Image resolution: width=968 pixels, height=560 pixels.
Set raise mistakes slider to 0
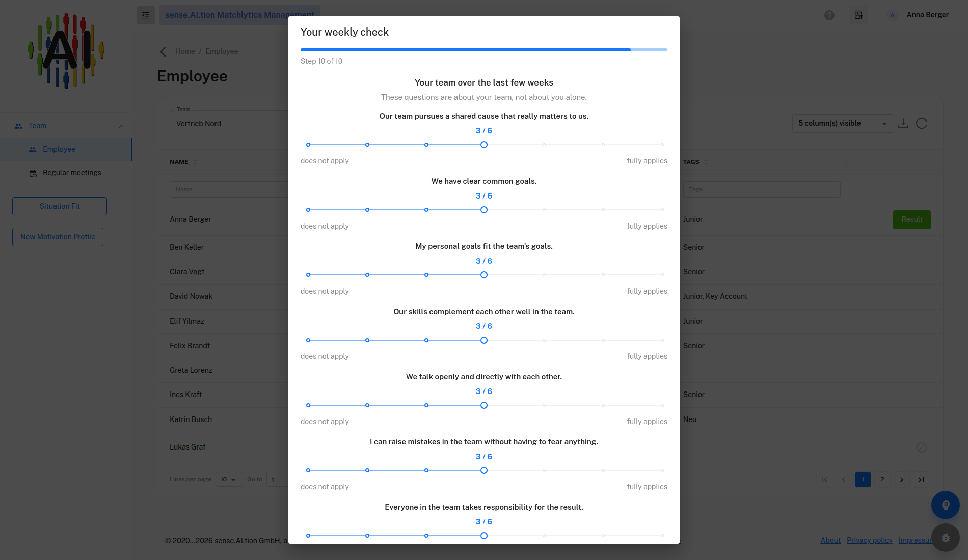pyautogui.click(x=308, y=470)
